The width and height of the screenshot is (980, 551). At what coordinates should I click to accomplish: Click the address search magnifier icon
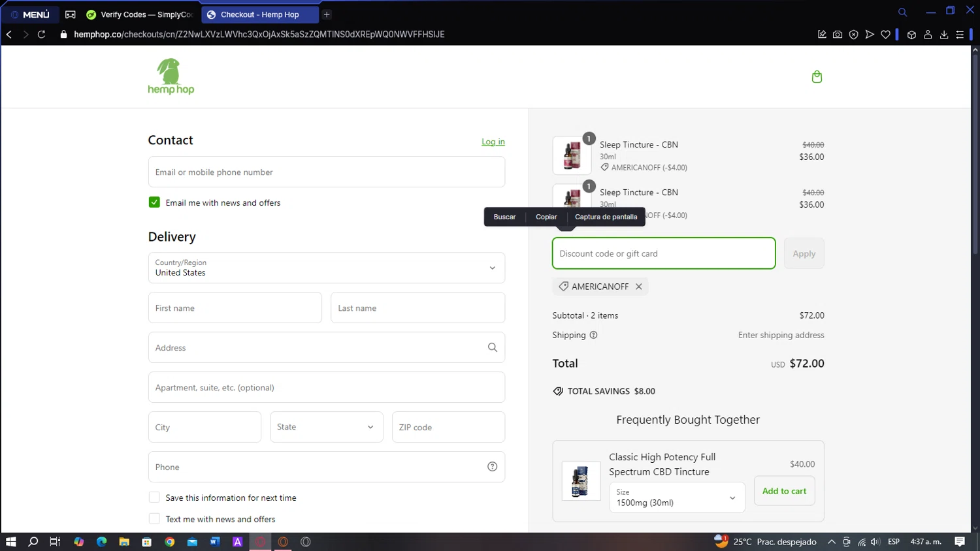click(493, 347)
